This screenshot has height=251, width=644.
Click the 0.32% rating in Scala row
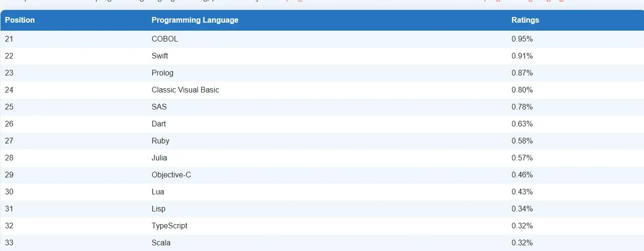click(x=522, y=243)
